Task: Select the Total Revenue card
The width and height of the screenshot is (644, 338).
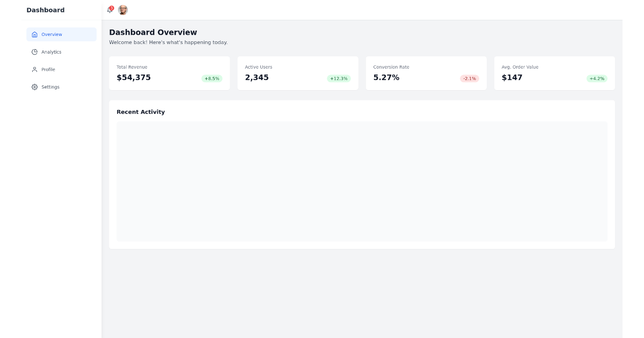Action: [169, 73]
